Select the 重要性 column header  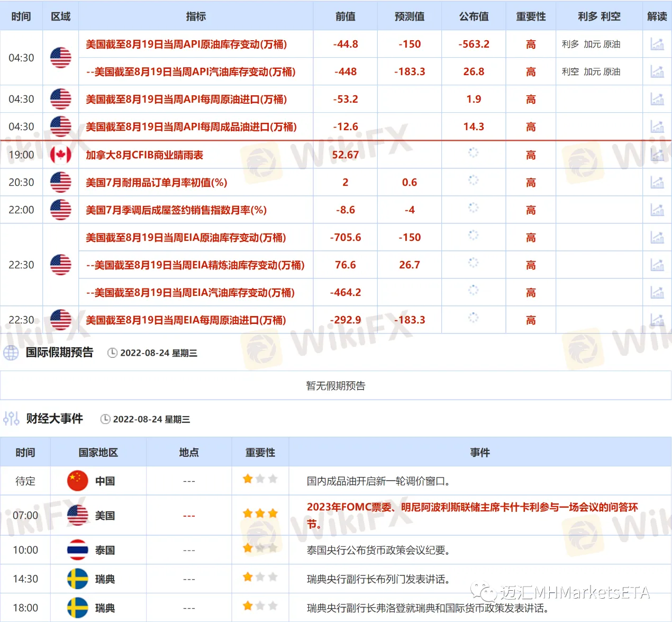pos(531,16)
